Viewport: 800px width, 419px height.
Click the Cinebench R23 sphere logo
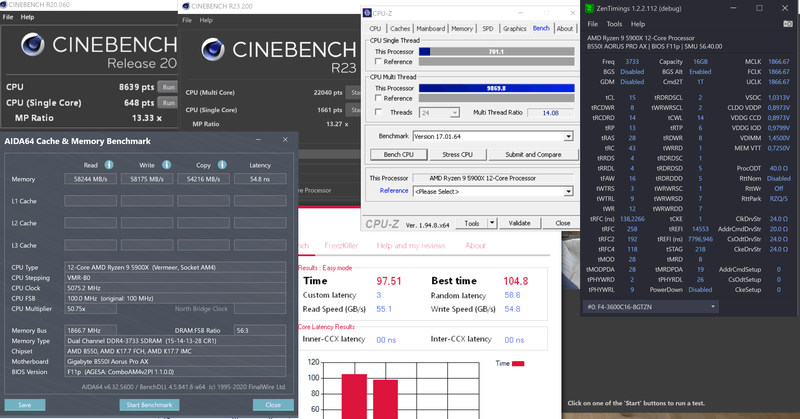(213, 50)
